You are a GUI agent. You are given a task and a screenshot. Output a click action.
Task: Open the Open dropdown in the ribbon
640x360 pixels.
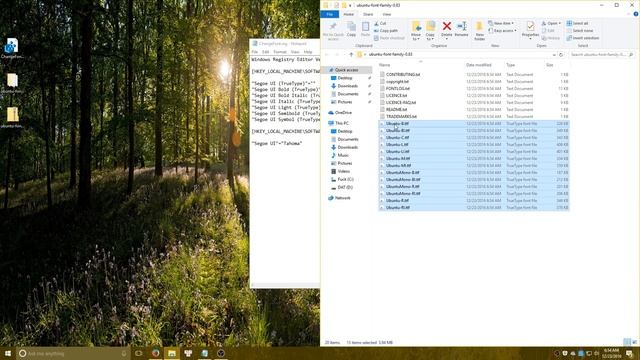[x=551, y=23]
